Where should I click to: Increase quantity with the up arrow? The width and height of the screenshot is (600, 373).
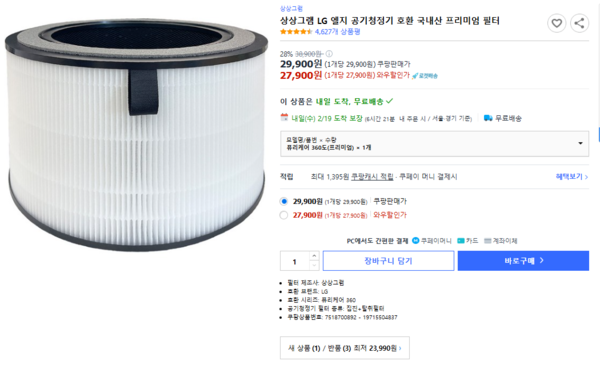click(314, 256)
